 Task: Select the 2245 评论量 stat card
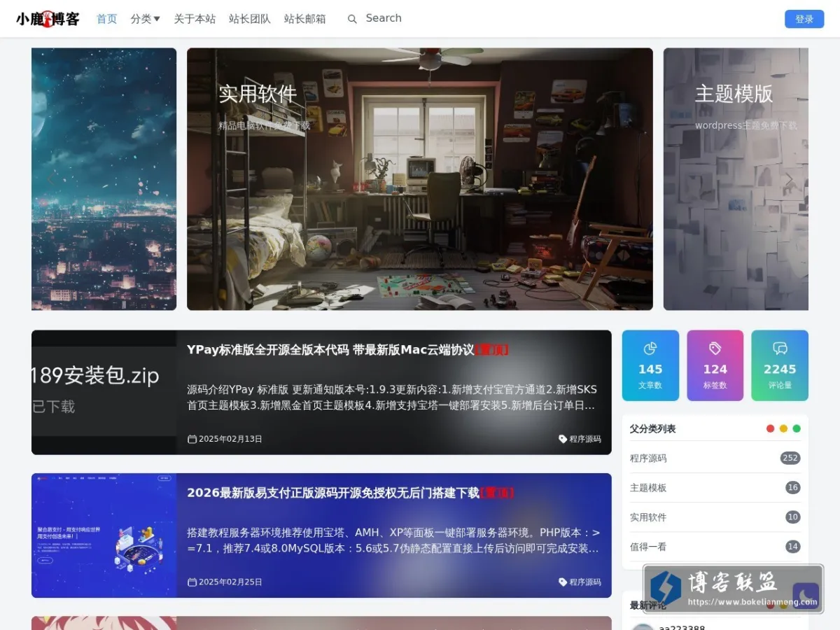(x=780, y=365)
